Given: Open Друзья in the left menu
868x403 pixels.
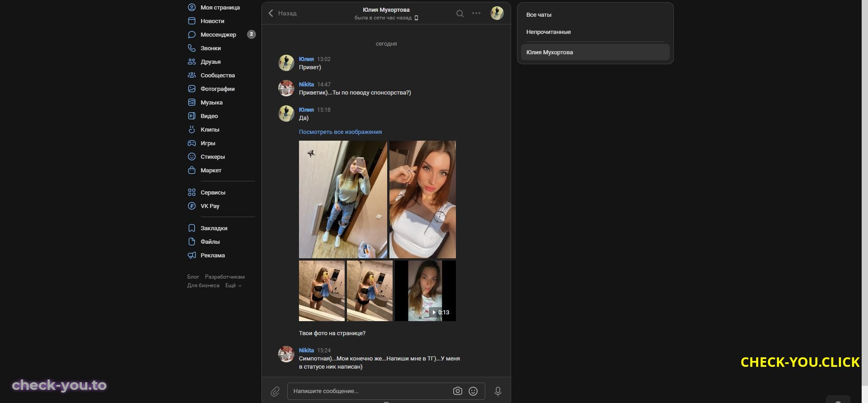Looking at the screenshot, I should point(211,62).
